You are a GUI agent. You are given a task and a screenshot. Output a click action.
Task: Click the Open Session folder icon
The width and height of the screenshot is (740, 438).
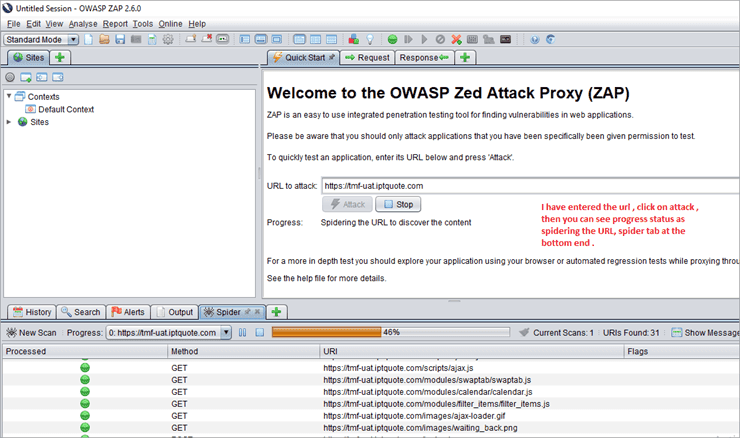pos(105,40)
